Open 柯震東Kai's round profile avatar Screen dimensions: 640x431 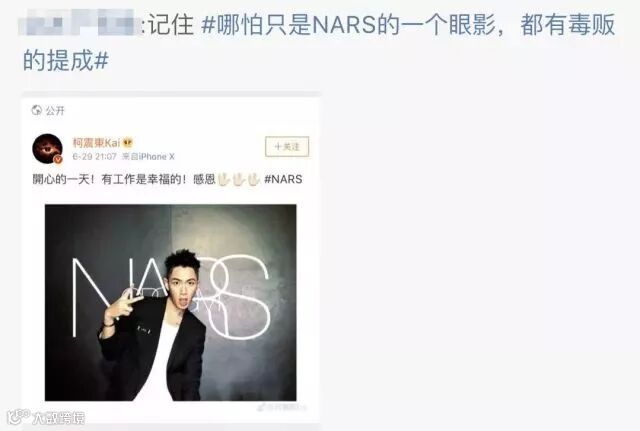pyautogui.click(x=47, y=149)
